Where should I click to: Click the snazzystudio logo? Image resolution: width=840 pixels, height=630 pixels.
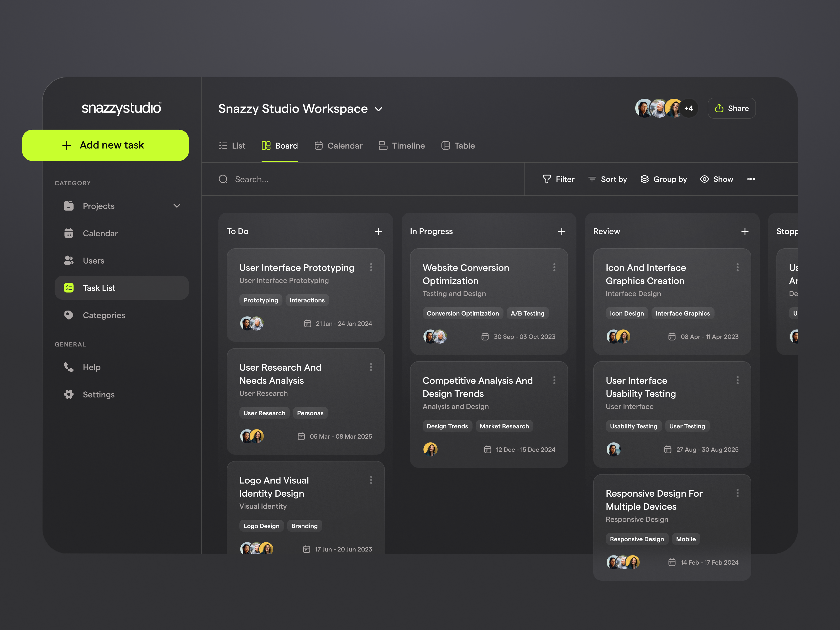[x=122, y=108]
